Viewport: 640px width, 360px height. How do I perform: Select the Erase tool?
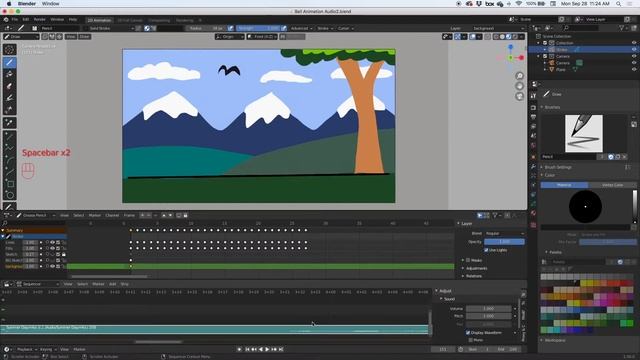click(10, 86)
